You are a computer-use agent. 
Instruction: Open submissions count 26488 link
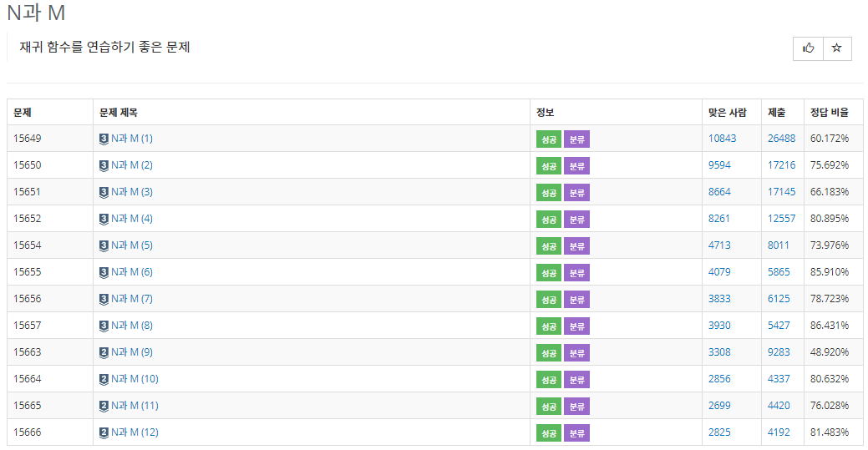click(x=782, y=139)
